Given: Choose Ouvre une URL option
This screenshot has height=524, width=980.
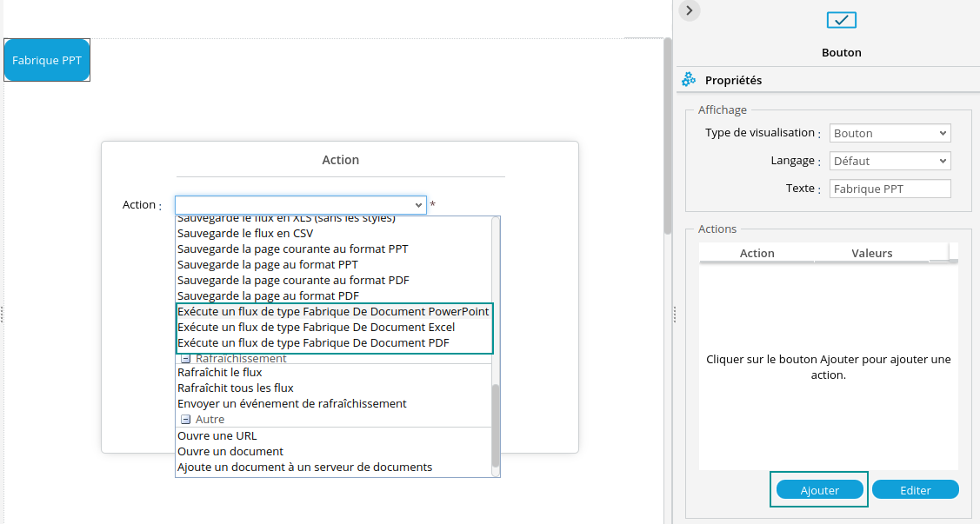Looking at the screenshot, I should [217, 435].
